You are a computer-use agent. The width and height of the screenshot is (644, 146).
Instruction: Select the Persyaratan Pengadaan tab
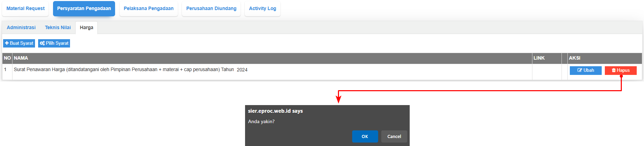pyautogui.click(x=84, y=9)
